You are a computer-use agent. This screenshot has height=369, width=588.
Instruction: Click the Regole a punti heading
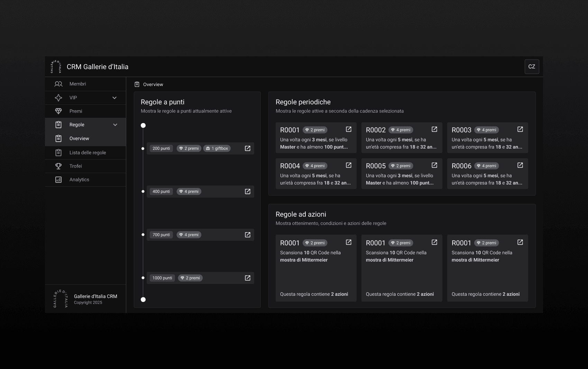point(163,102)
